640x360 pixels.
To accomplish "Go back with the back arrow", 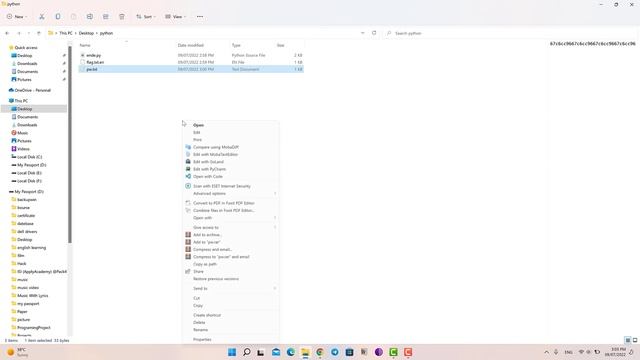I will click(x=7, y=33).
